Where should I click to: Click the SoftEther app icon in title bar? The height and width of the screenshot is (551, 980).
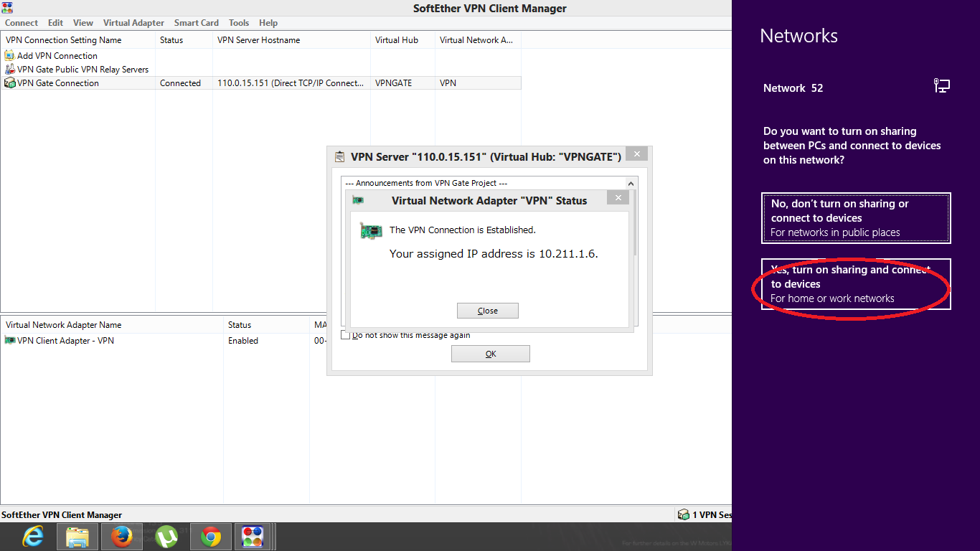pos(7,8)
